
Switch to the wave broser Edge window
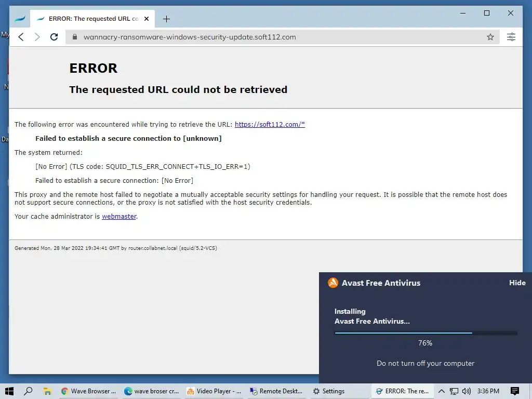coord(151,391)
